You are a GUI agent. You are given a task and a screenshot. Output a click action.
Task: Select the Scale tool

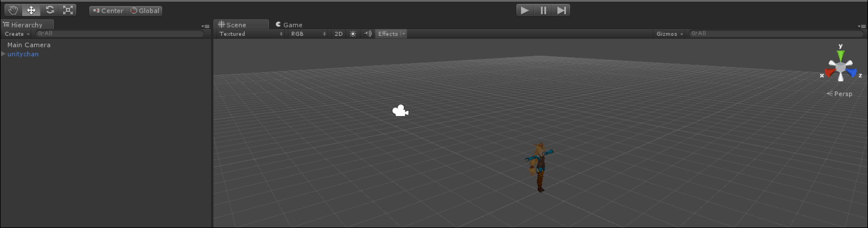point(68,10)
